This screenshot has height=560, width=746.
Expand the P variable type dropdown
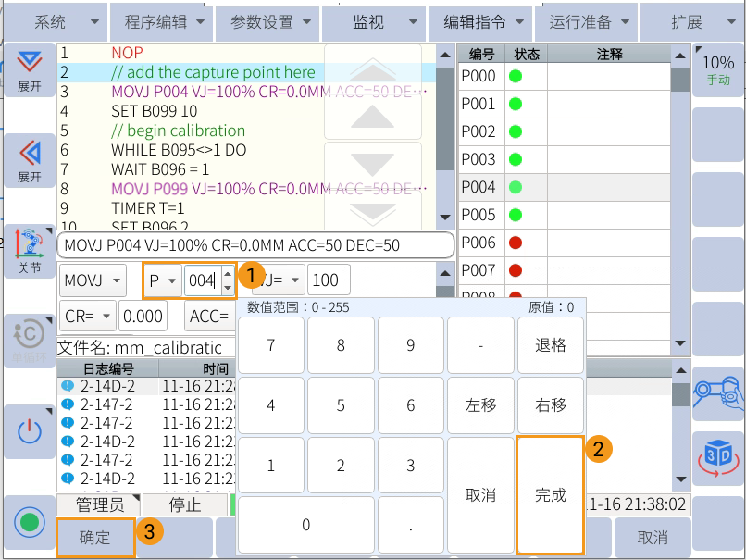[x=163, y=280]
